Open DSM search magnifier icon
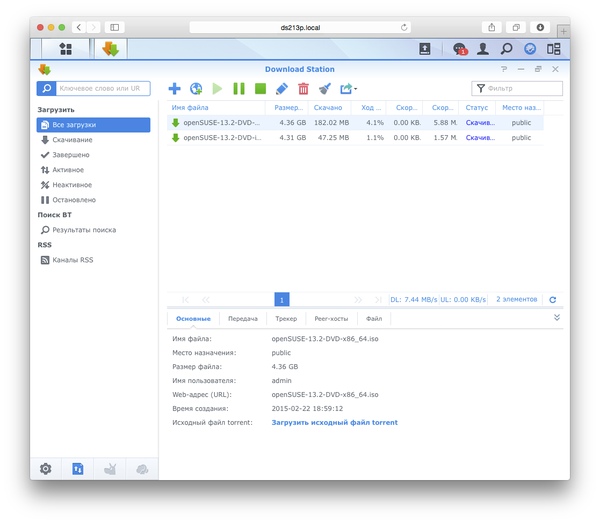Viewport: 600px width, 523px height. (506, 49)
